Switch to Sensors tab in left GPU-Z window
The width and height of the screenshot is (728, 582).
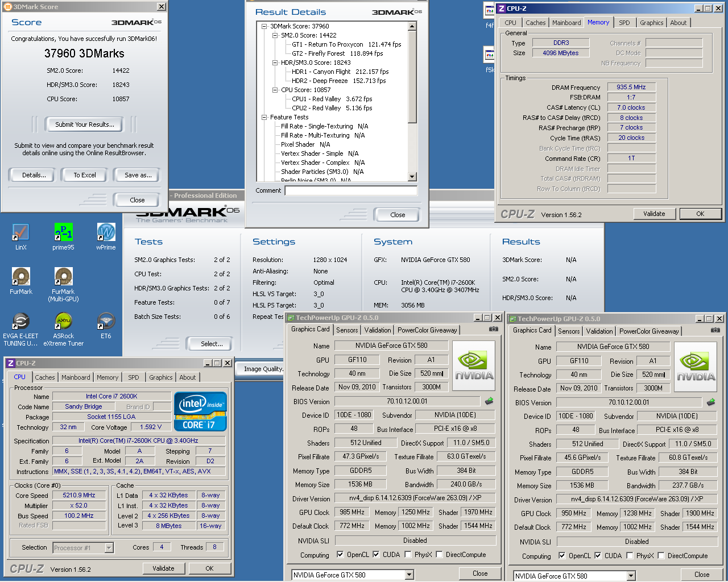pos(347,330)
